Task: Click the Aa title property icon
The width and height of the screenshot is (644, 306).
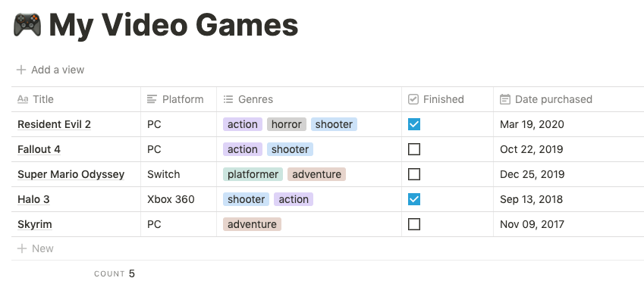Action: point(23,99)
